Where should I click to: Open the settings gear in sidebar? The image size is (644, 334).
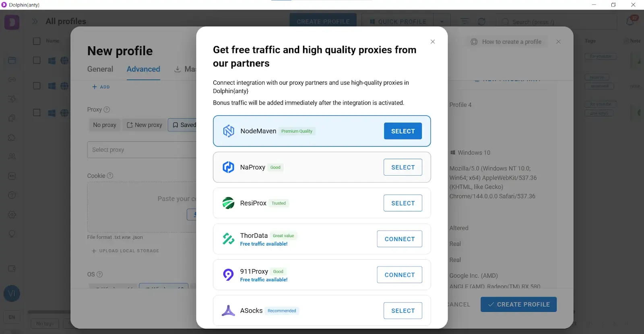coord(12,214)
